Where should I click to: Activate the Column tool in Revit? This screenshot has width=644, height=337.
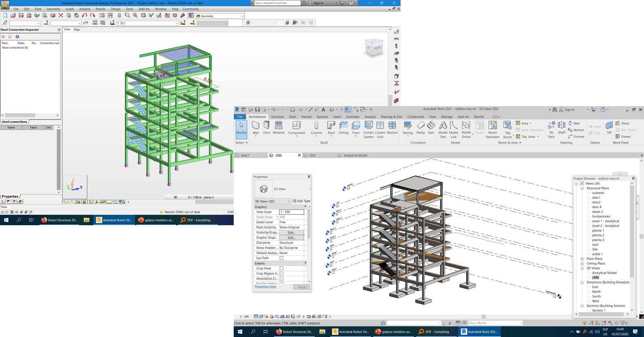[316, 128]
